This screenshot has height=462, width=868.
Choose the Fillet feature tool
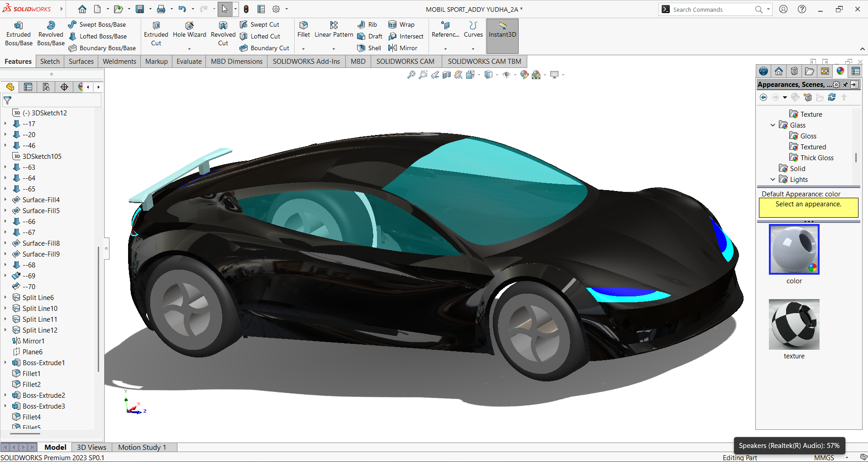[304, 30]
